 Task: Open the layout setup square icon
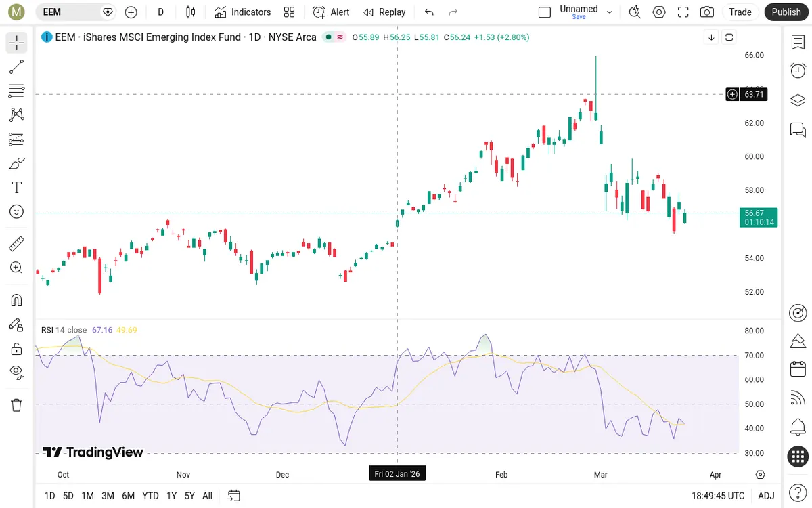point(545,12)
